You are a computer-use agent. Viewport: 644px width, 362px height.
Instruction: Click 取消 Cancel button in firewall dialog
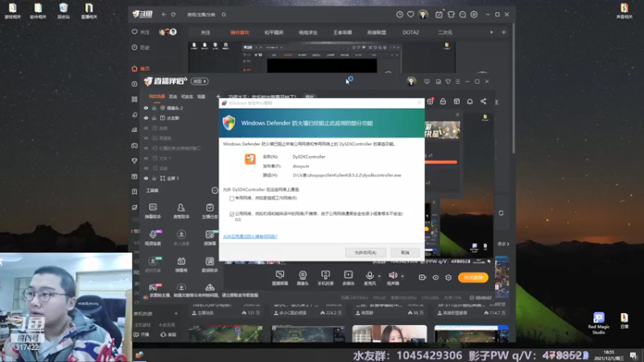tap(405, 253)
